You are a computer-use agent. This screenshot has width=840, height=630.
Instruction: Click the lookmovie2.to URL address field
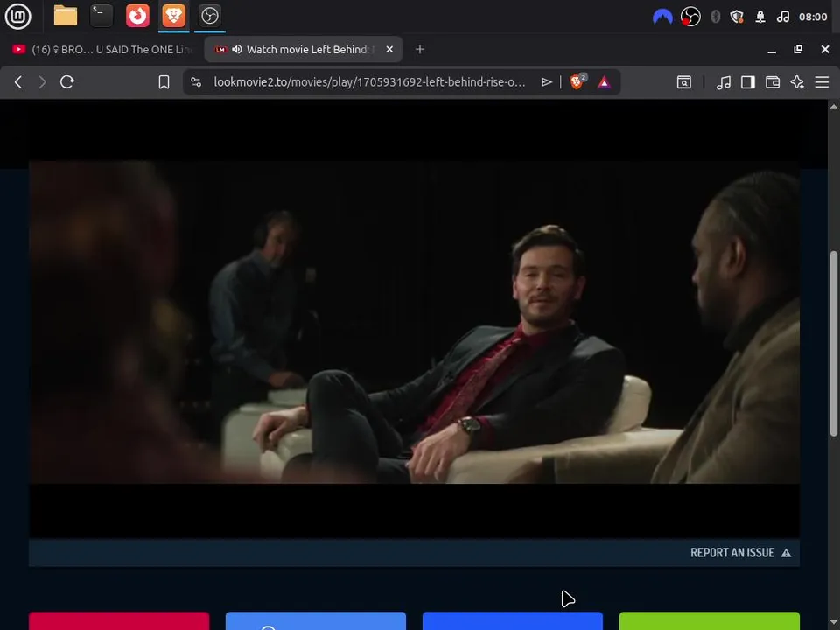coord(369,82)
